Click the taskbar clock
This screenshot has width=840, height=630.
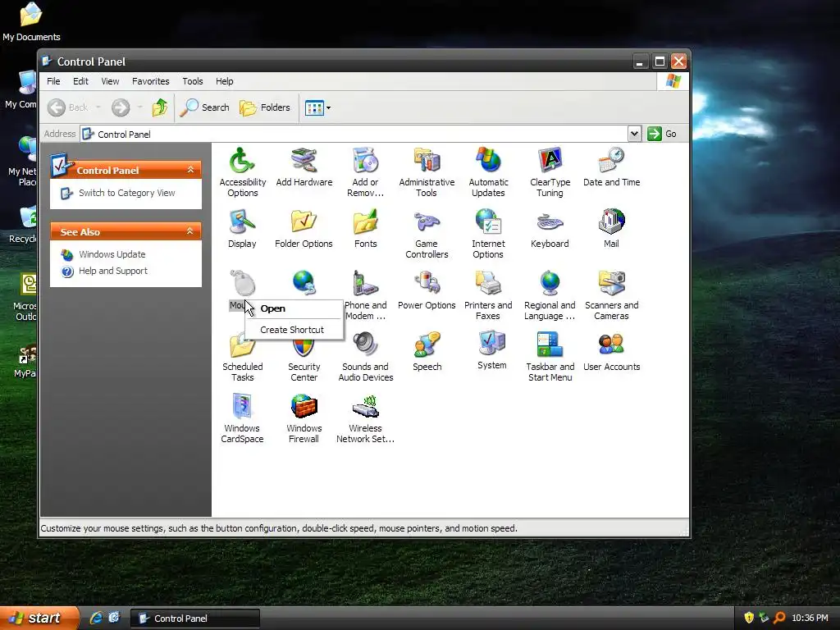pyautogui.click(x=810, y=619)
